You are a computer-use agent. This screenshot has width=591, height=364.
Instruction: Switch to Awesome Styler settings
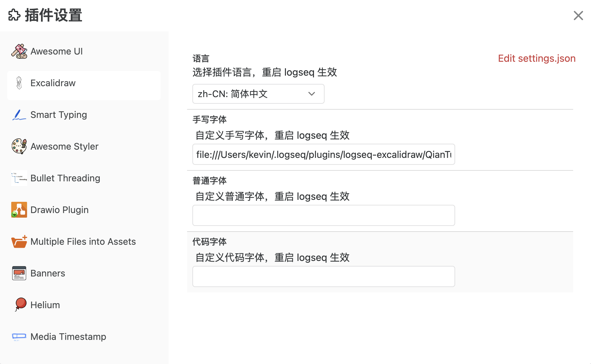point(64,146)
